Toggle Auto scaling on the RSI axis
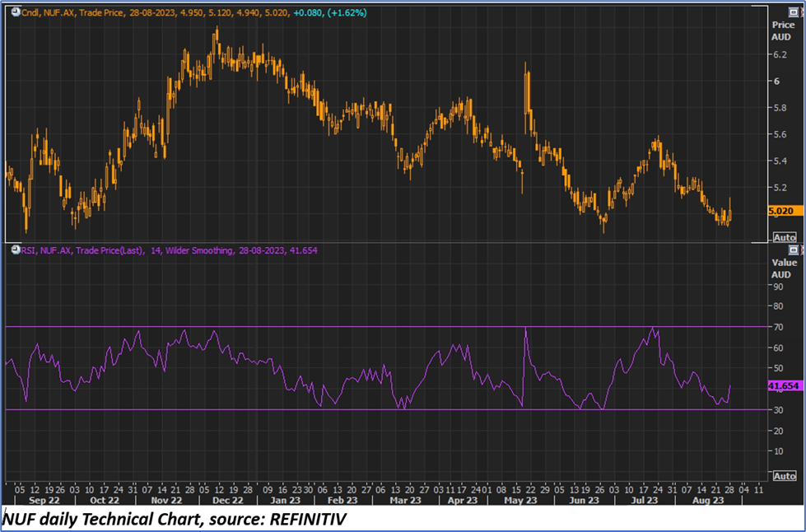 785,476
